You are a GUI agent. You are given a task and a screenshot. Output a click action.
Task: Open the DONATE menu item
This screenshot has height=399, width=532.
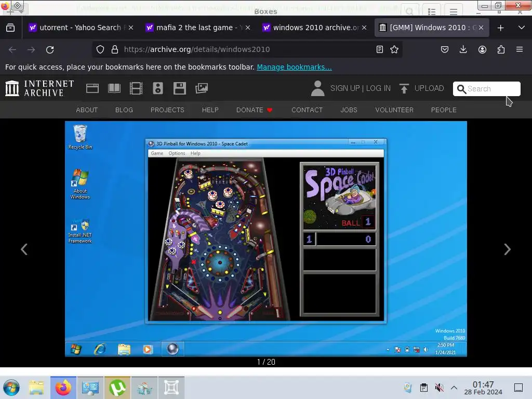[x=255, y=110]
